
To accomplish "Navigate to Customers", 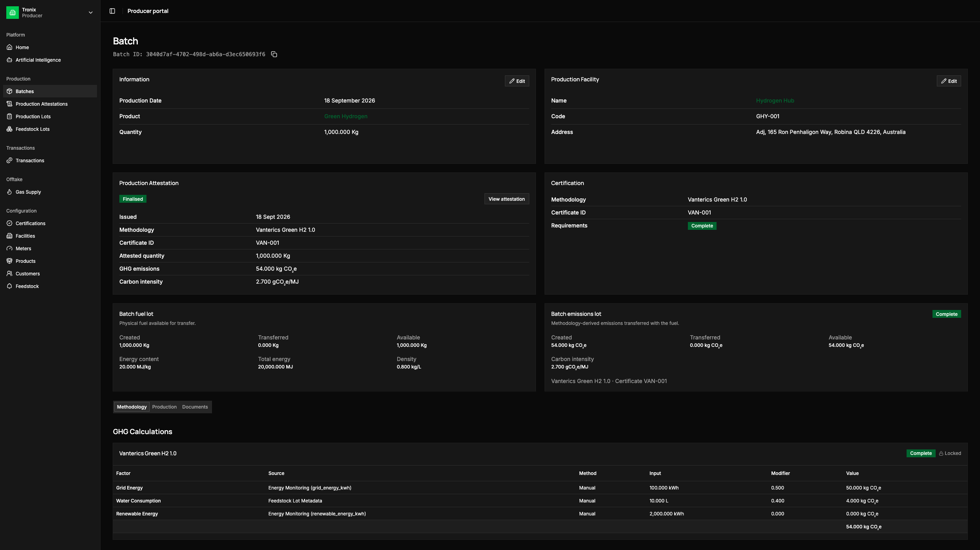I will tap(50, 273).
